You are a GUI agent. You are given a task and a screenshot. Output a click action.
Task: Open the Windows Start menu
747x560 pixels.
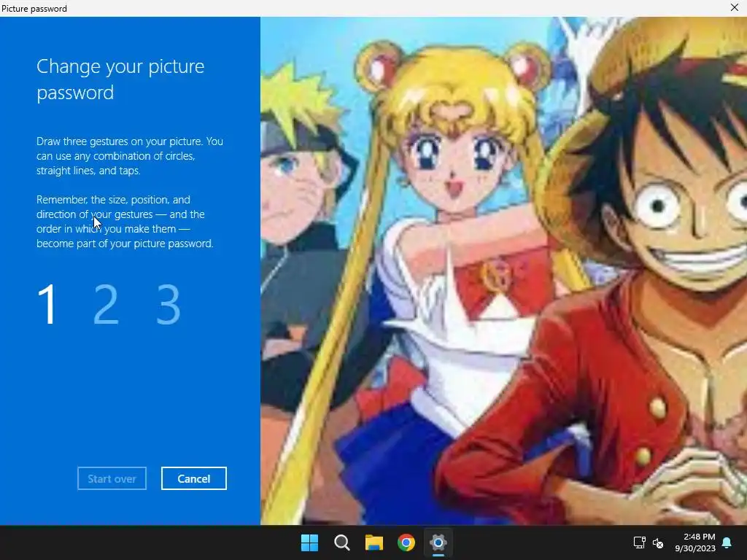[309, 542]
